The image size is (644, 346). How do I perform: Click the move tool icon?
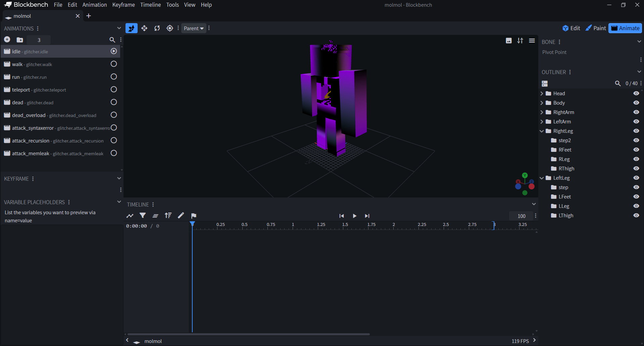(x=144, y=28)
